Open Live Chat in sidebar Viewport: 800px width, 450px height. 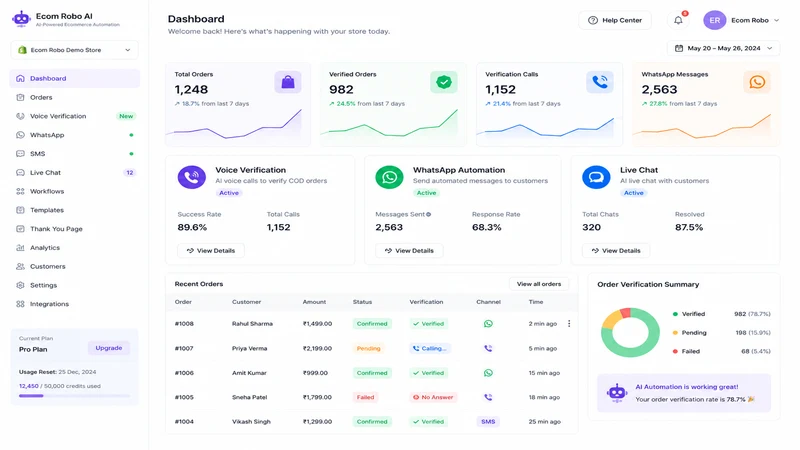(74, 172)
